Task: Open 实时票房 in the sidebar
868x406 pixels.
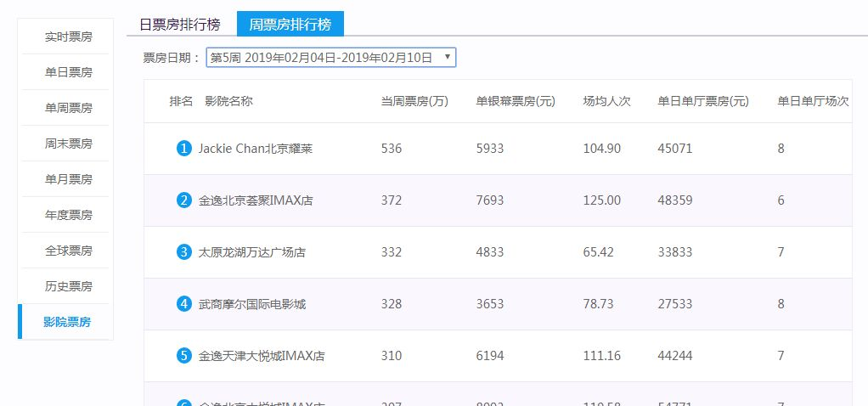Action: pyautogui.click(x=68, y=37)
